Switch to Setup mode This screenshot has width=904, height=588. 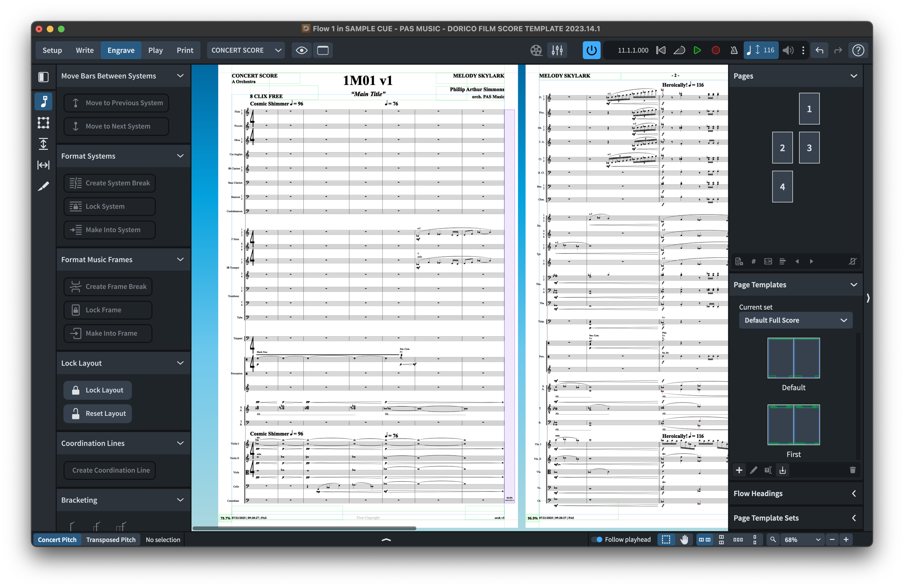52,50
